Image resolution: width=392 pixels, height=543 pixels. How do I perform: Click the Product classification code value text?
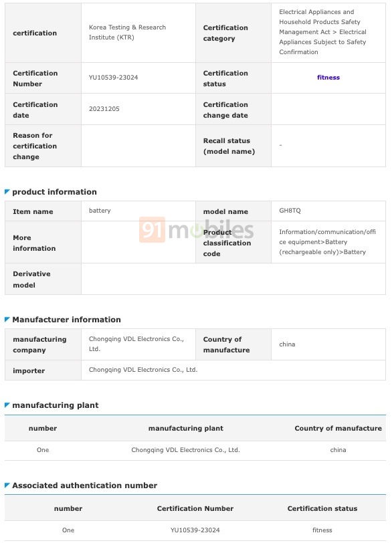327,241
